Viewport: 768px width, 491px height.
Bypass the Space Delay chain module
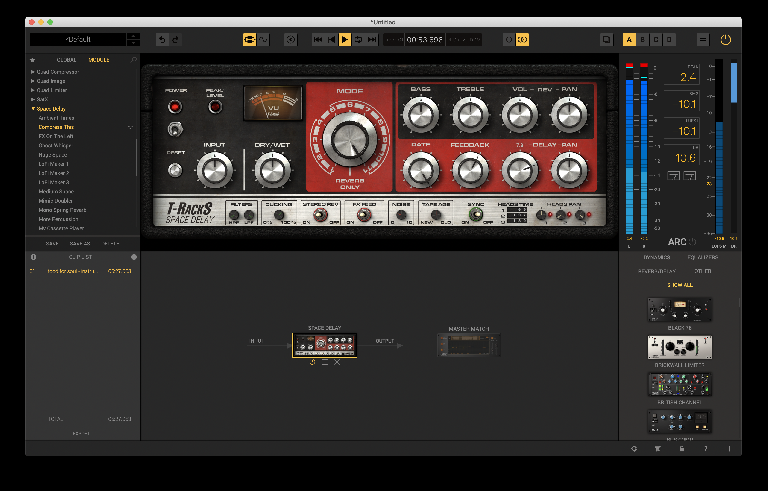(x=312, y=363)
